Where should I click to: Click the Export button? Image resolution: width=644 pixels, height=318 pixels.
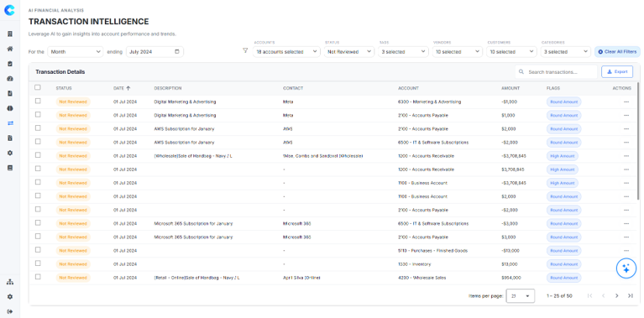click(x=617, y=72)
